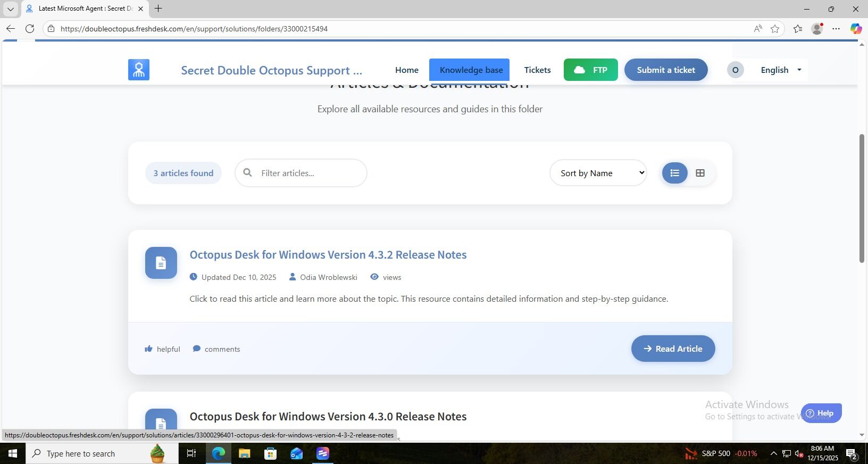
Task: Click the page vertical scrollbar thumb
Action: tap(862, 198)
